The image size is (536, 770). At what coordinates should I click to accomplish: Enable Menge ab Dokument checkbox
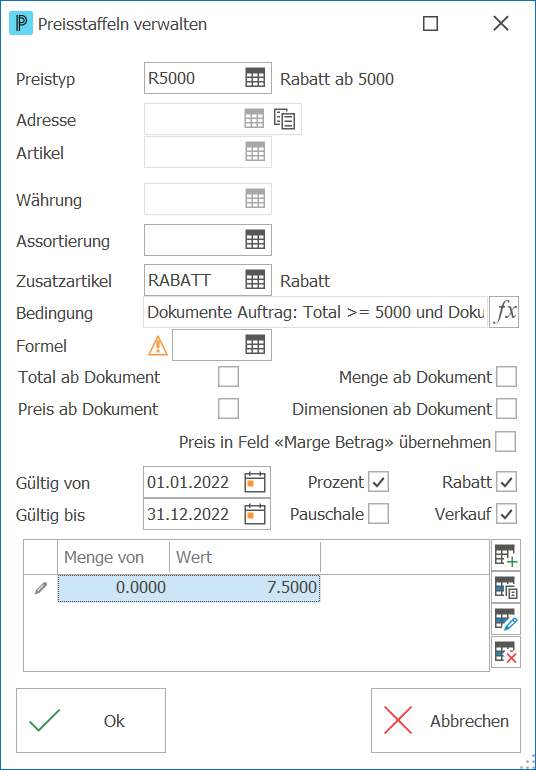[507, 377]
